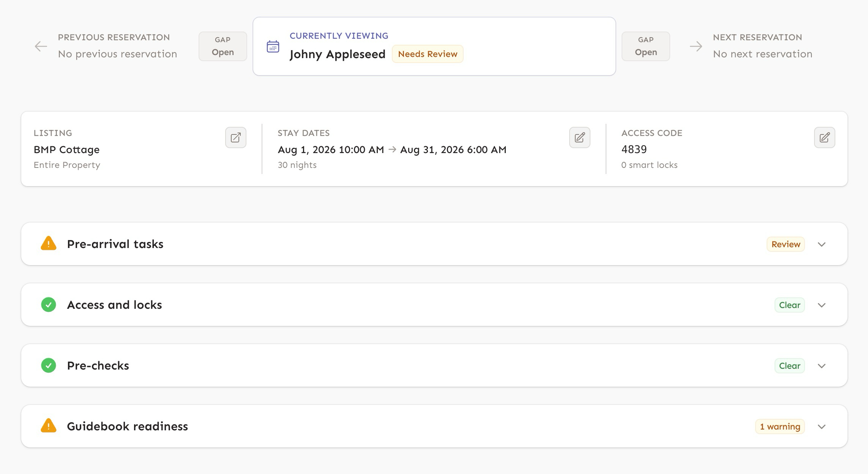Edit the stay dates with the pencil icon
Screen dimensions: 868x474
click(x=579, y=137)
